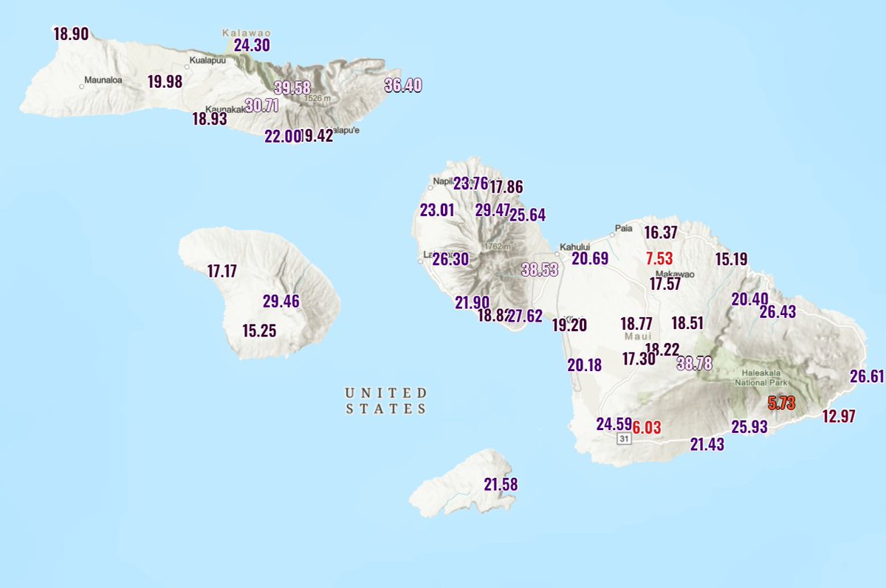Click the Maunaloa place label

[102, 80]
